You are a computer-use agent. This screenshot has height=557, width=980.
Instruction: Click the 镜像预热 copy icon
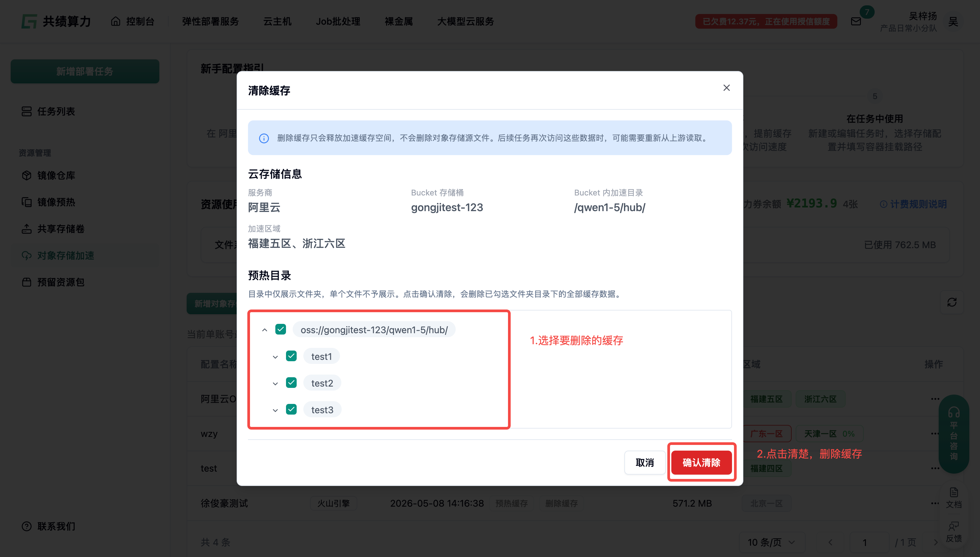pos(26,202)
